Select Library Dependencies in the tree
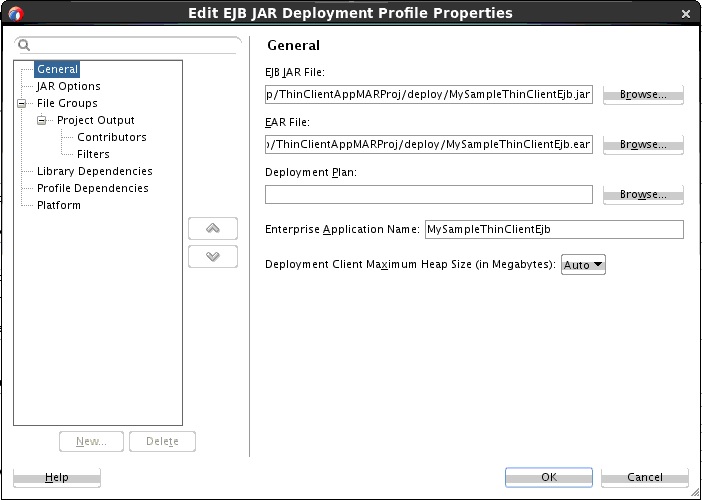The image size is (702, 500). point(94,171)
